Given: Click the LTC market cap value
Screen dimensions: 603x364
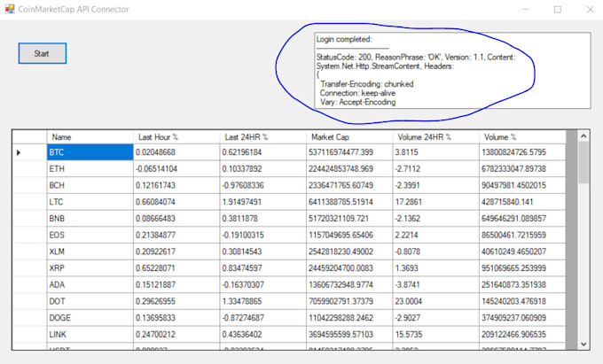Looking at the screenshot, I should click(x=348, y=201).
